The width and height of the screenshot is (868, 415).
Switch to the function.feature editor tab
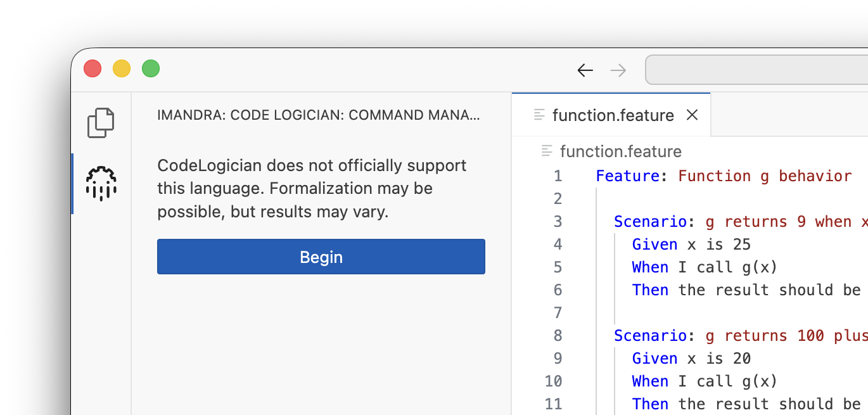pyautogui.click(x=611, y=115)
